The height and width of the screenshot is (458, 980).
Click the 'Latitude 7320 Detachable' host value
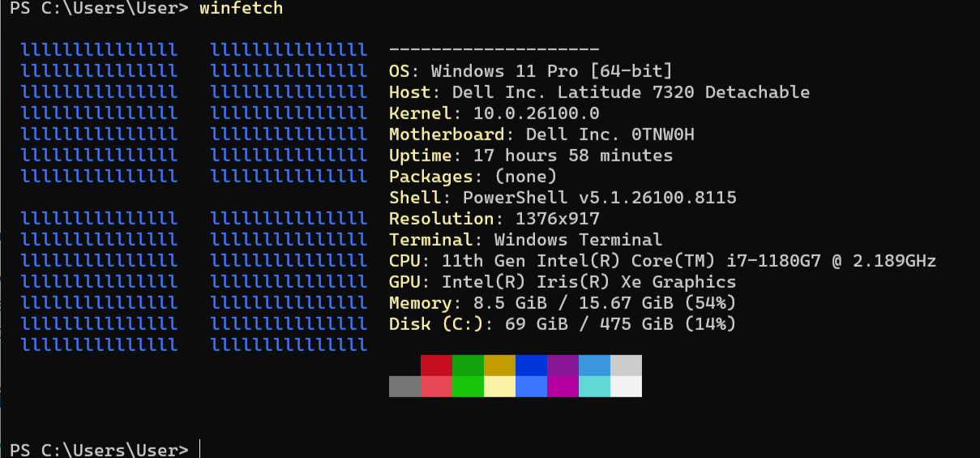click(683, 92)
